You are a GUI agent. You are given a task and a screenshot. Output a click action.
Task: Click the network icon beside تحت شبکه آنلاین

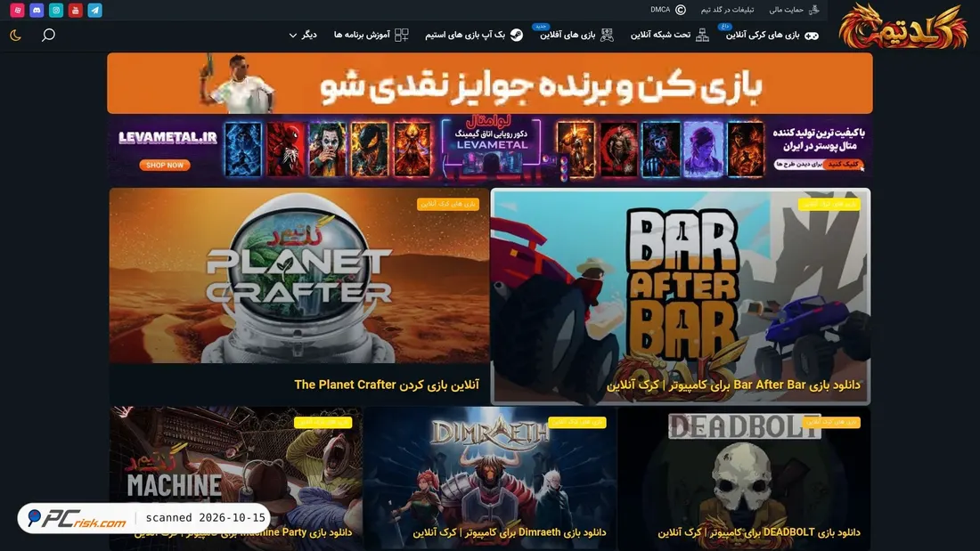pos(703,35)
